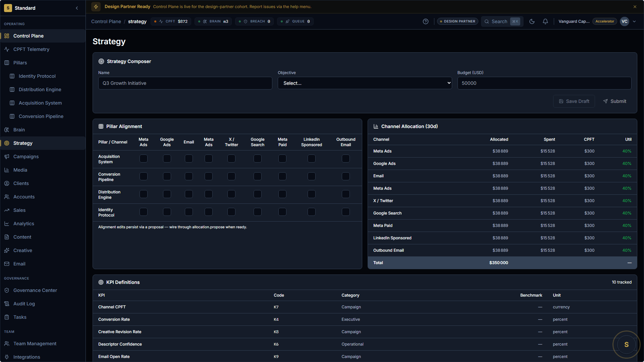Click Control Plane breadcrumb link
Viewport: 644px width, 362px height.
click(x=106, y=21)
